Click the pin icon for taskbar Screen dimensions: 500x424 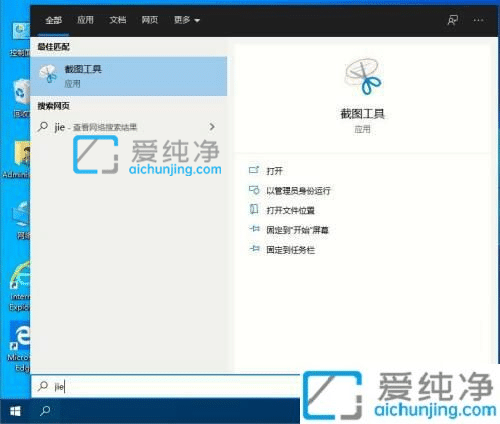click(254, 249)
